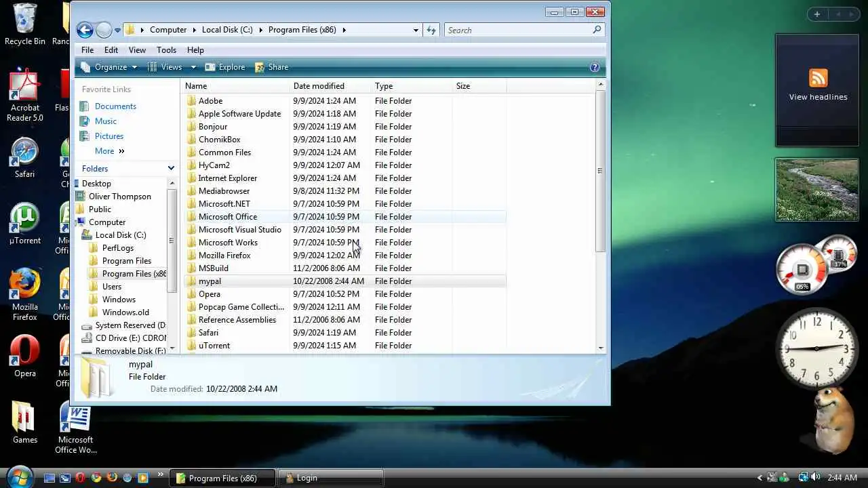This screenshot has width=868, height=488.
Task: Click the Help question mark icon
Action: click(595, 67)
